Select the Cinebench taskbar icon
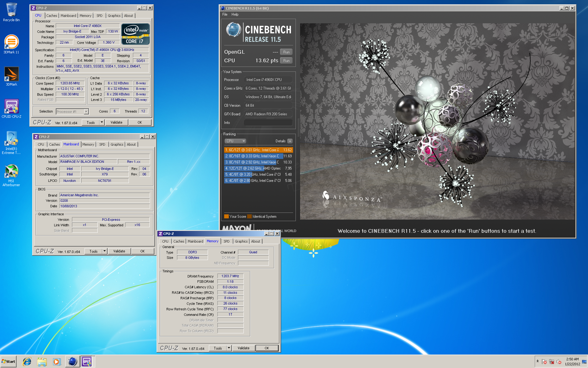Viewport: 588px width, 368px height. pos(72,362)
